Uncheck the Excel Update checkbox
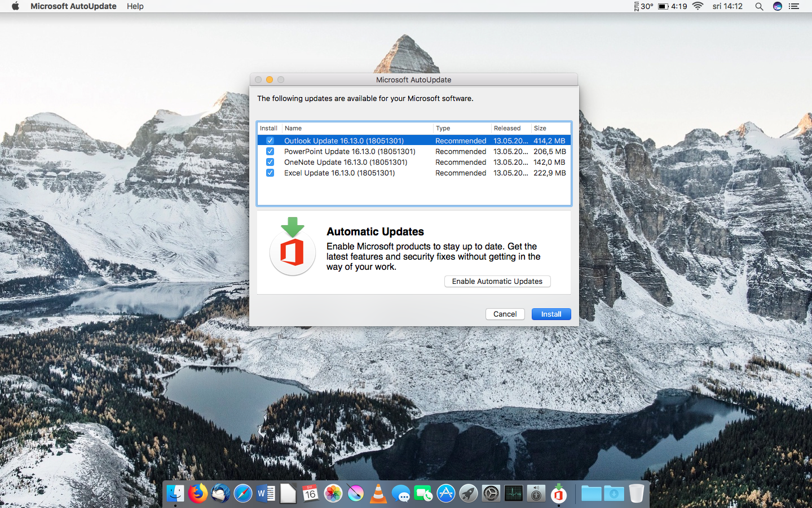The height and width of the screenshot is (508, 812). point(270,173)
